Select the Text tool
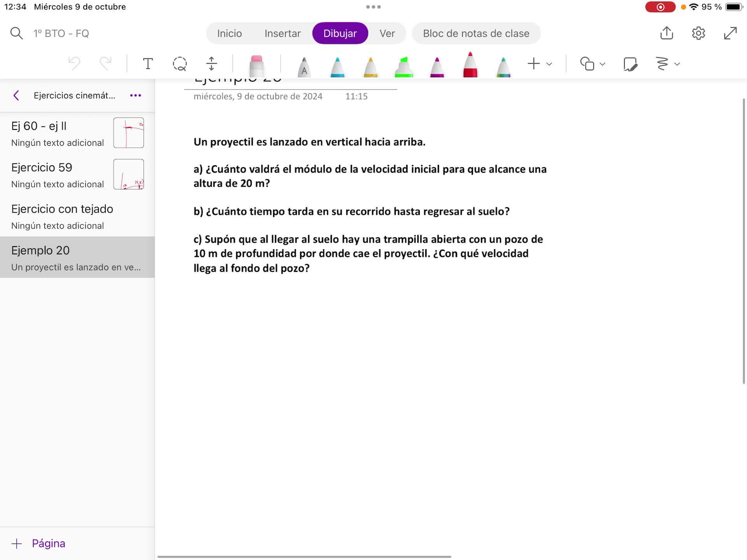Image resolution: width=747 pixels, height=560 pixels. tap(148, 64)
